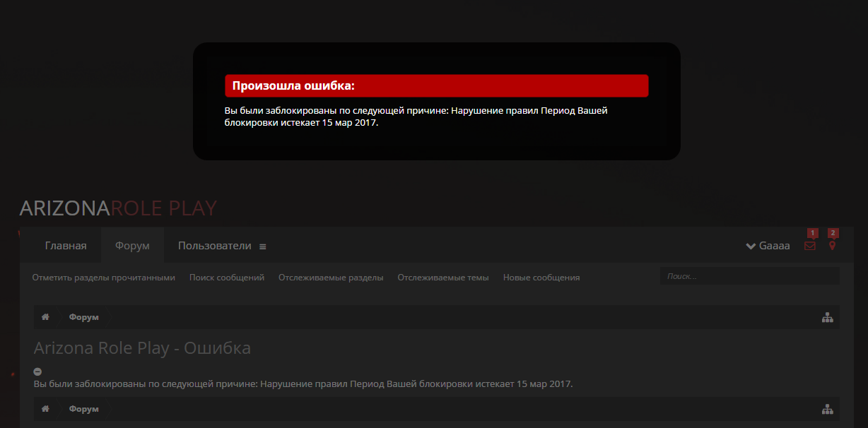Open the Gaaaa account dropdown
868x428 pixels.
(x=768, y=246)
